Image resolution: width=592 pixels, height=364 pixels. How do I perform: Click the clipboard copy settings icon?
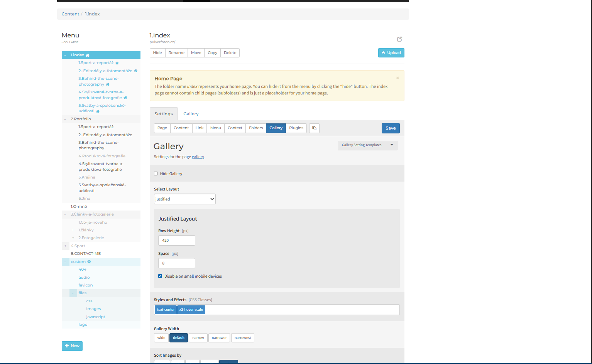[x=314, y=128]
